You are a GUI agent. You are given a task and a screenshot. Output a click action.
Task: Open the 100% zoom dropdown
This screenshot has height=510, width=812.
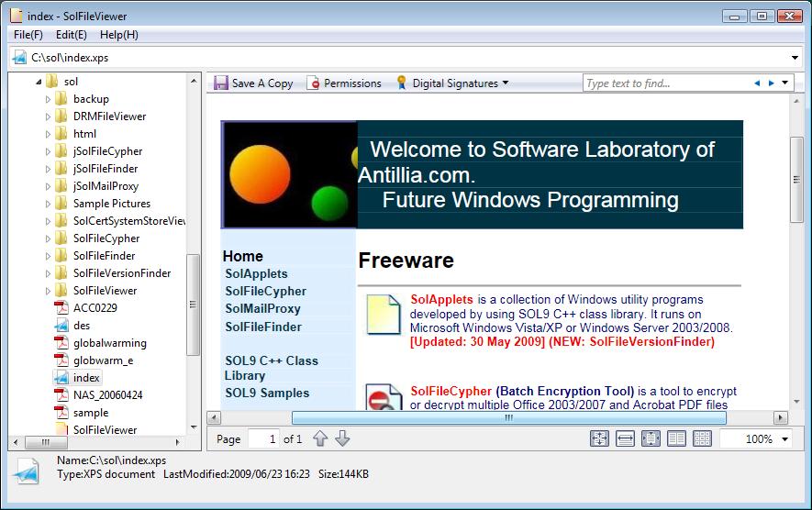[785, 439]
